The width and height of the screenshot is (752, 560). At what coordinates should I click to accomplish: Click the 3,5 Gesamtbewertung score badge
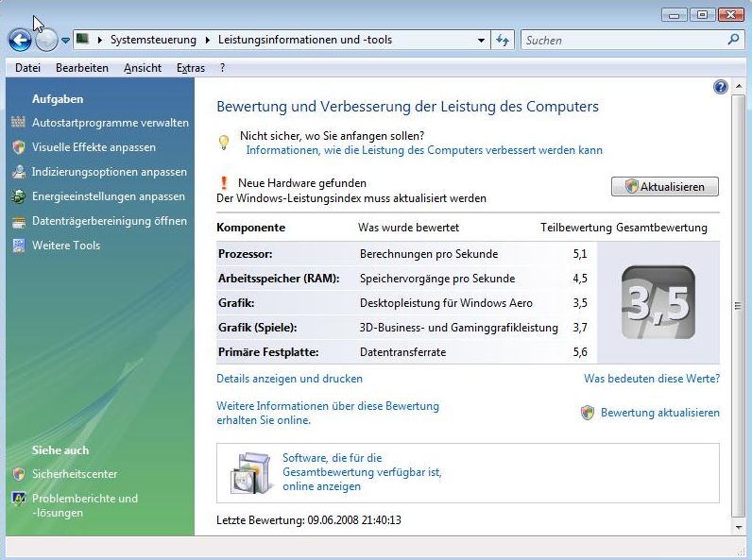click(x=658, y=302)
